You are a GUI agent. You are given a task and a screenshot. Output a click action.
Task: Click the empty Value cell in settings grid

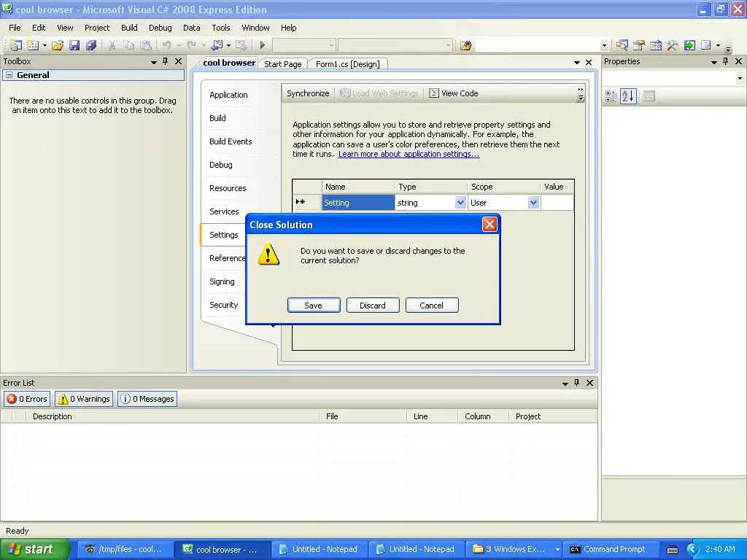click(557, 203)
